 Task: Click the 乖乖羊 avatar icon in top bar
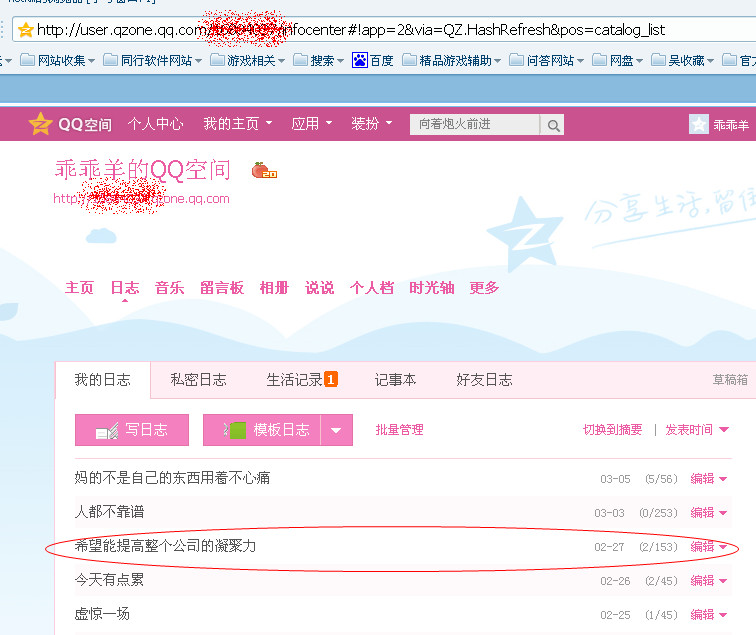699,124
